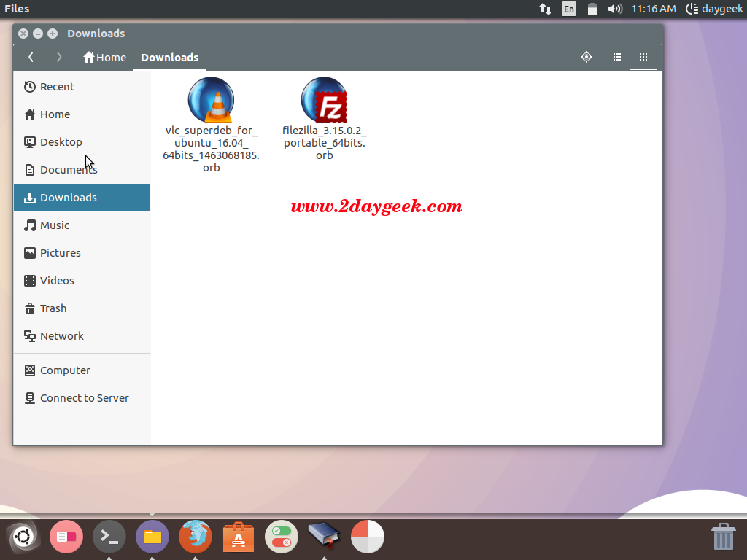Open the volume indicator

tap(614, 9)
